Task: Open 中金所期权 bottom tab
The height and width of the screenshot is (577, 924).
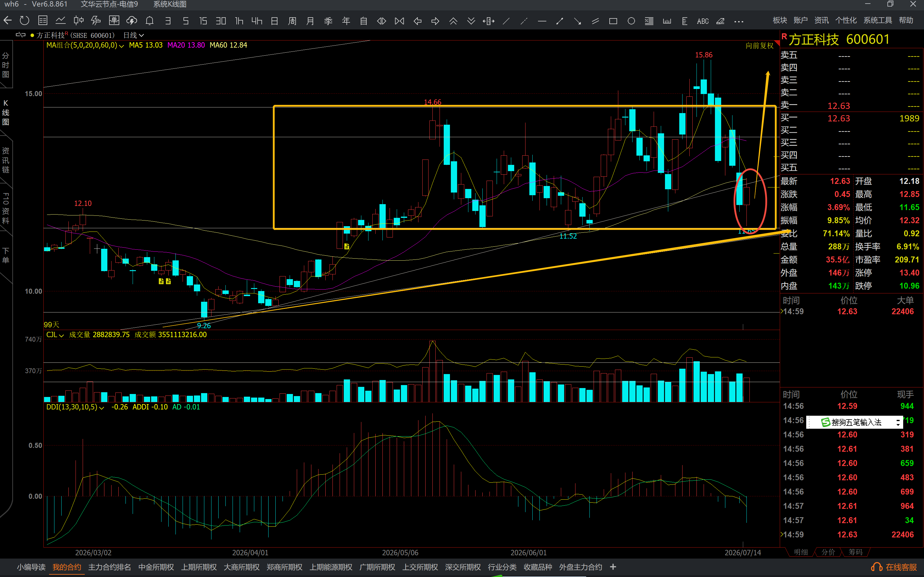Action: coord(156,567)
